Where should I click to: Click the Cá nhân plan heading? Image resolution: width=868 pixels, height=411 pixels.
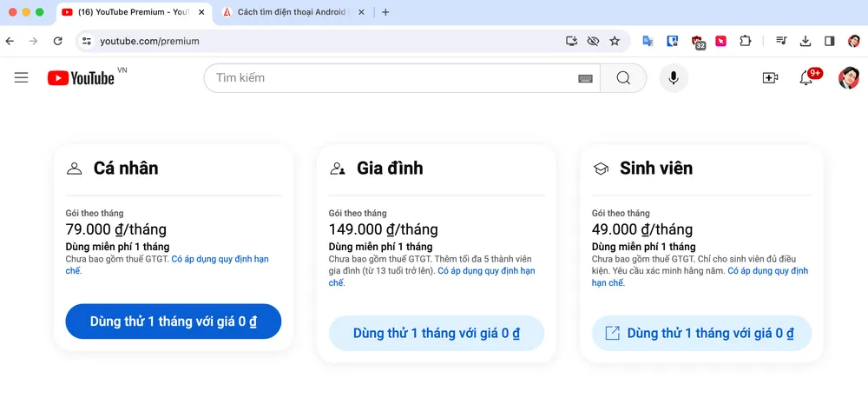126,168
